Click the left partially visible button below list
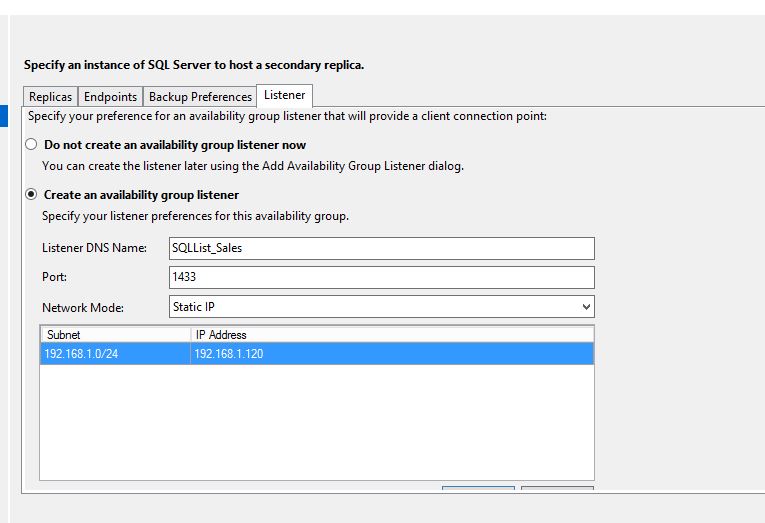The height and width of the screenshot is (523, 765). pyautogui.click(x=478, y=489)
